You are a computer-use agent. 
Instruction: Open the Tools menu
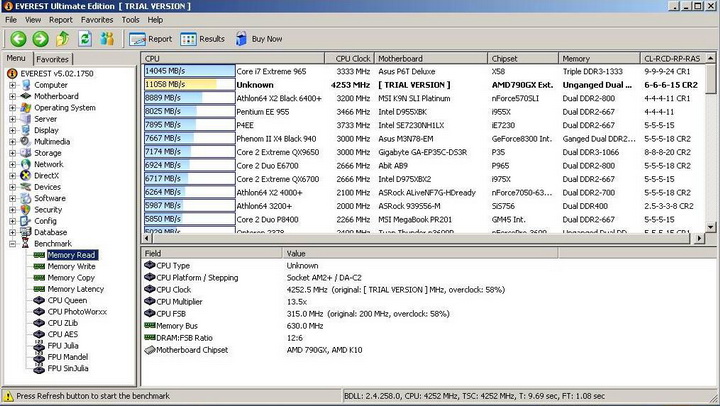130,20
